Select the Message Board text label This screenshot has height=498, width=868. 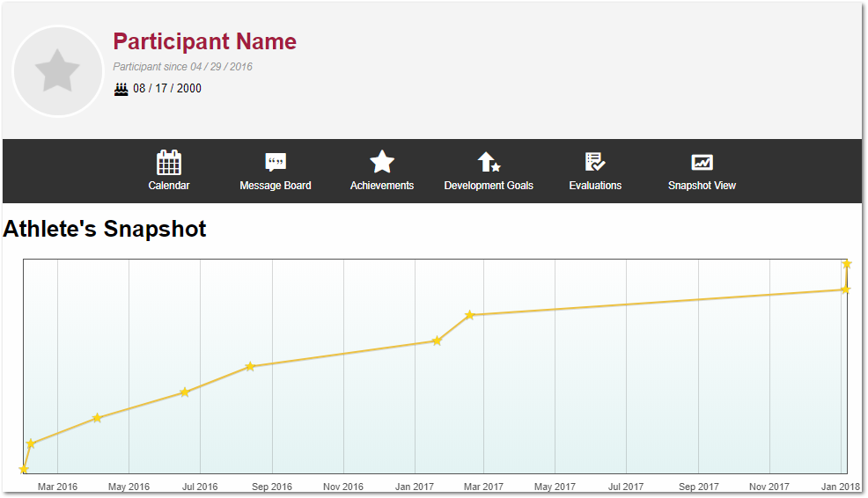click(x=276, y=186)
